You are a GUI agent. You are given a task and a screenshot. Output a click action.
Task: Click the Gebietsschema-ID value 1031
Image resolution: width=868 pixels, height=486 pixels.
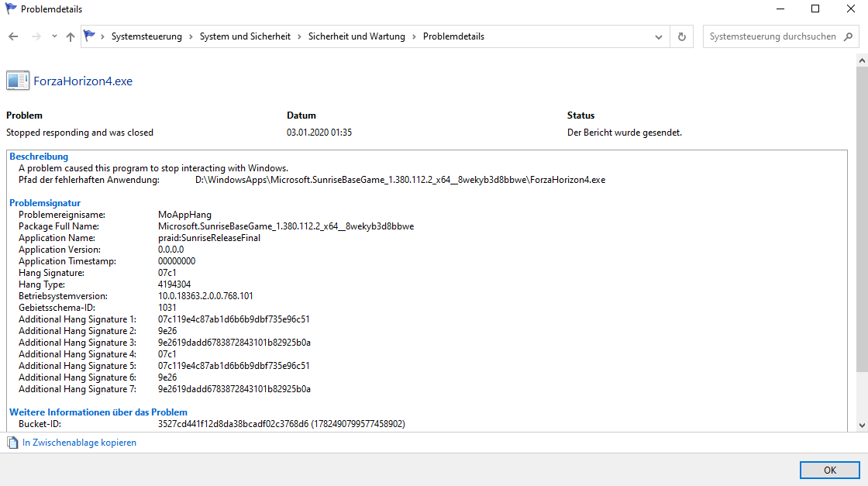pyautogui.click(x=167, y=308)
